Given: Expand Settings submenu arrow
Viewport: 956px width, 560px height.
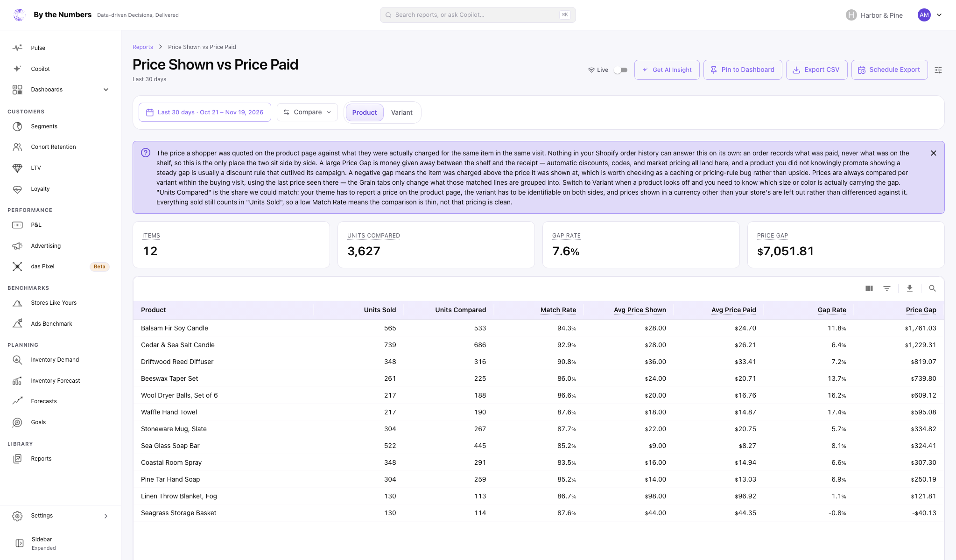Looking at the screenshot, I should [x=106, y=516].
